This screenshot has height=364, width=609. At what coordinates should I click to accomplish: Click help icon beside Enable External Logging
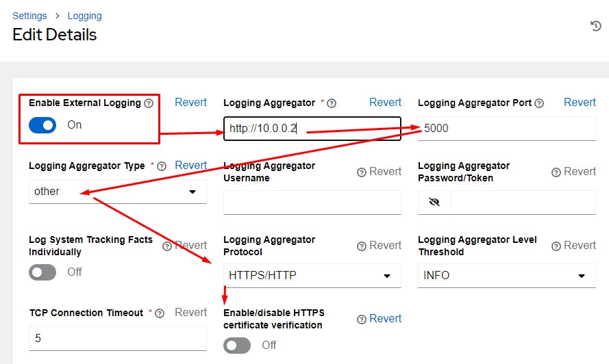[149, 103]
